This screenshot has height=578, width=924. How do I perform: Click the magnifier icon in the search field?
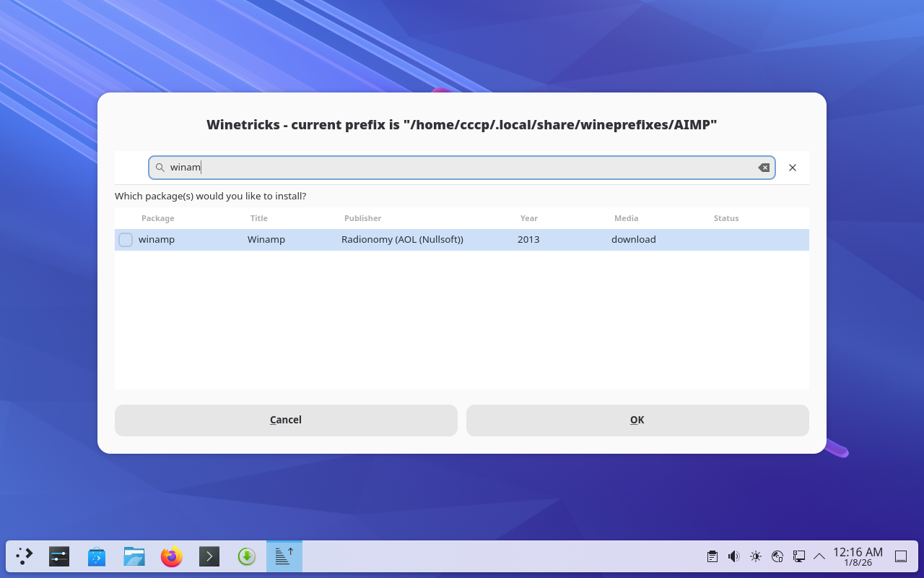[160, 168]
